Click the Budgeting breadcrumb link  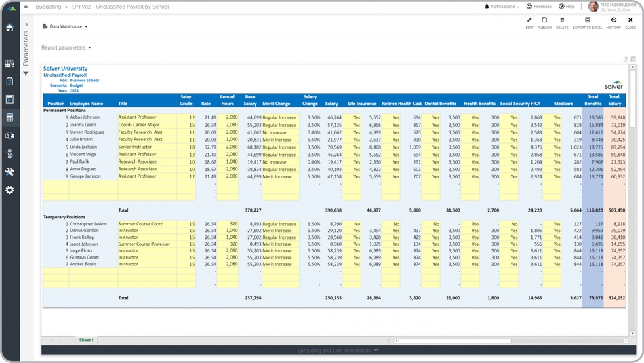tap(48, 7)
